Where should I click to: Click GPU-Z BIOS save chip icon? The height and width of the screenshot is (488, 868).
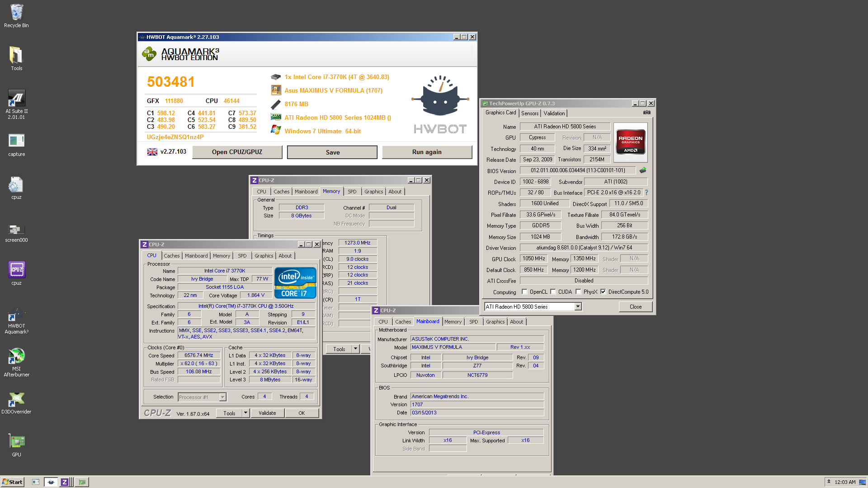coord(642,170)
